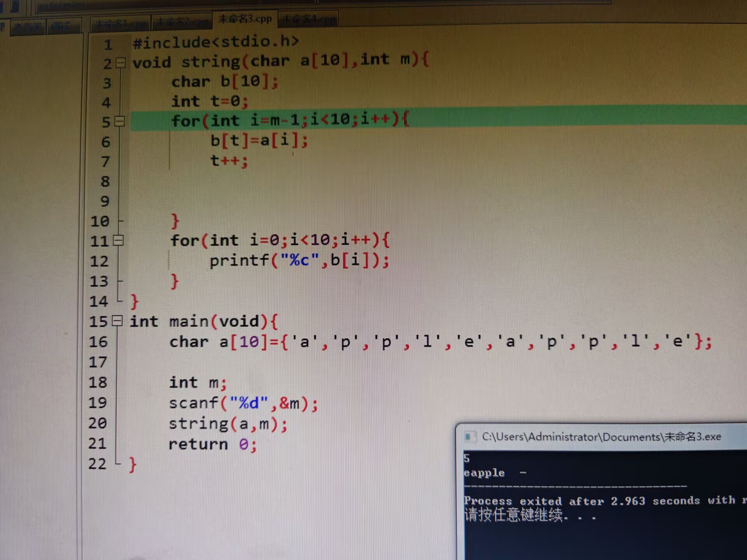This screenshot has height=560, width=747.
Task: Switch to the 未命名1.cpp tab
Action: 121,24
